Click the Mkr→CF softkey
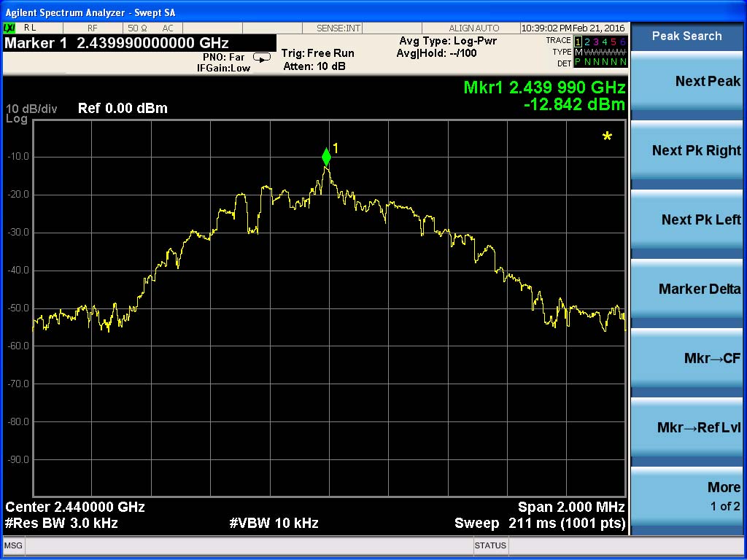The image size is (747, 560). point(687,358)
